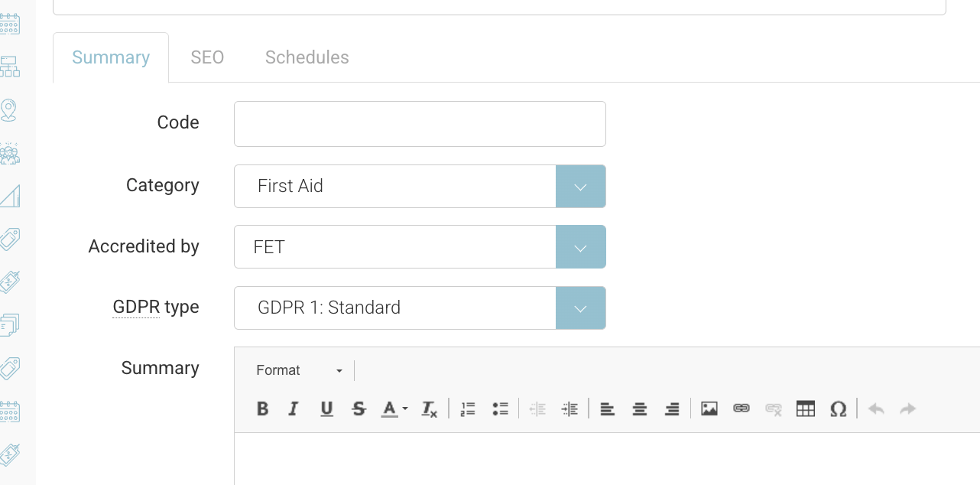Open the Format paragraph dropdown

pos(300,370)
